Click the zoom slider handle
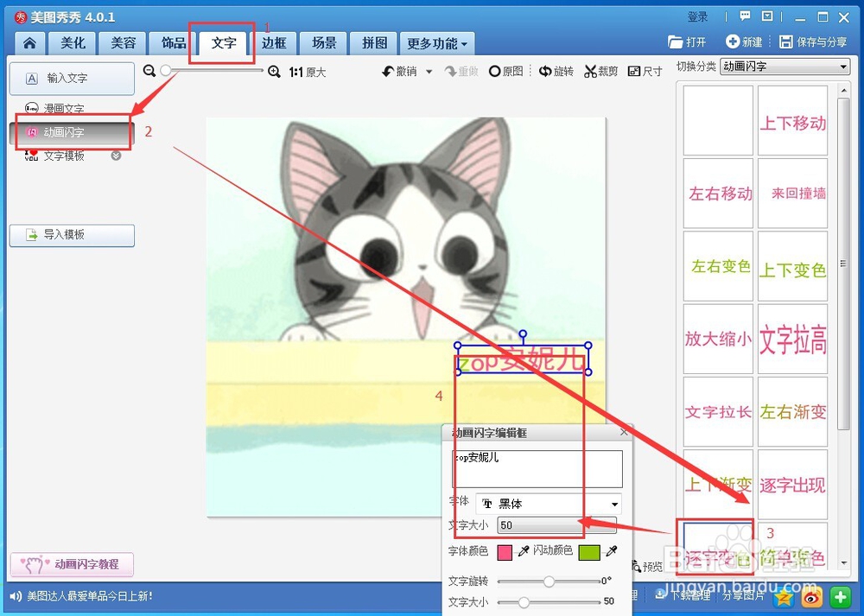The height and width of the screenshot is (616, 864). pyautogui.click(x=166, y=71)
